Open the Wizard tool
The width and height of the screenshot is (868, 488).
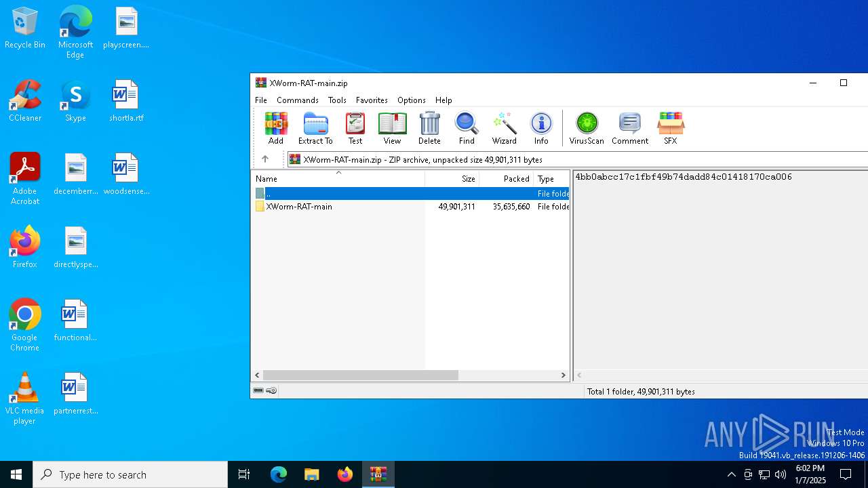tap(504, 129)
